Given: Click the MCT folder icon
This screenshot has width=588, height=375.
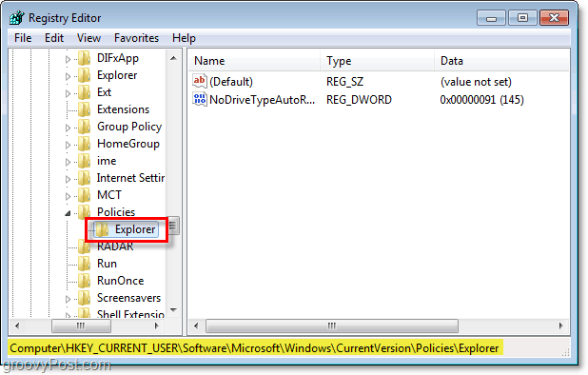Looking at the screenshot, I should click(x=84, y=195).
